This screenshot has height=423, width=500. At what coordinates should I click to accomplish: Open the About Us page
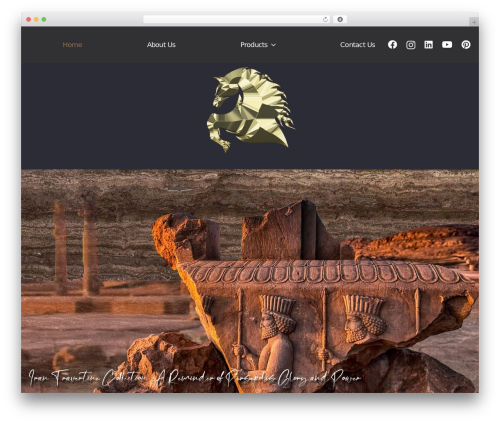(x=161, y=45)
